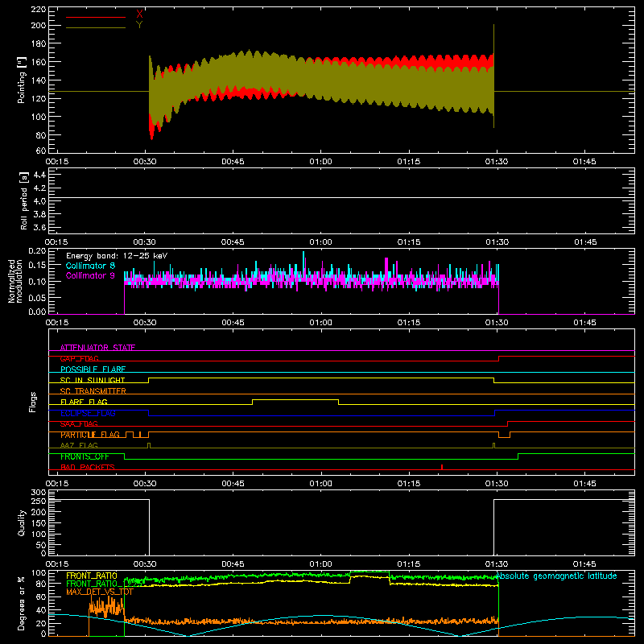
Task: Select the green FRONT_RATIO_1225 legend label
Action: [103, 584]
